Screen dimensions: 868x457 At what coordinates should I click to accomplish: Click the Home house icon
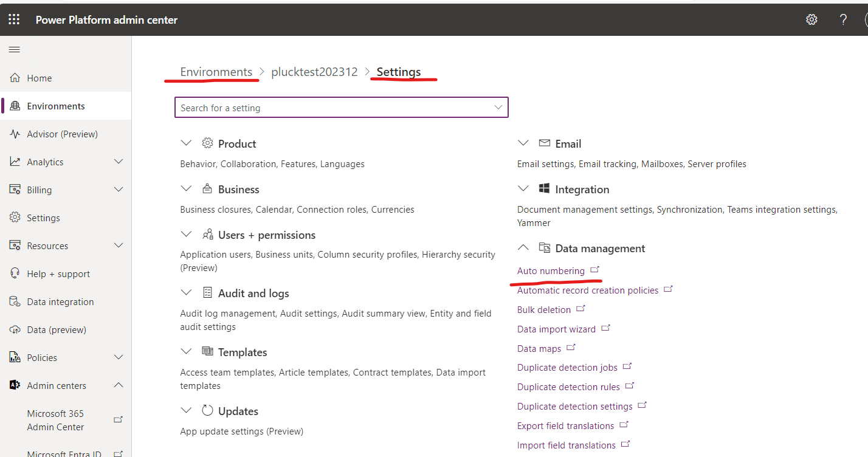tap(15, 78)
